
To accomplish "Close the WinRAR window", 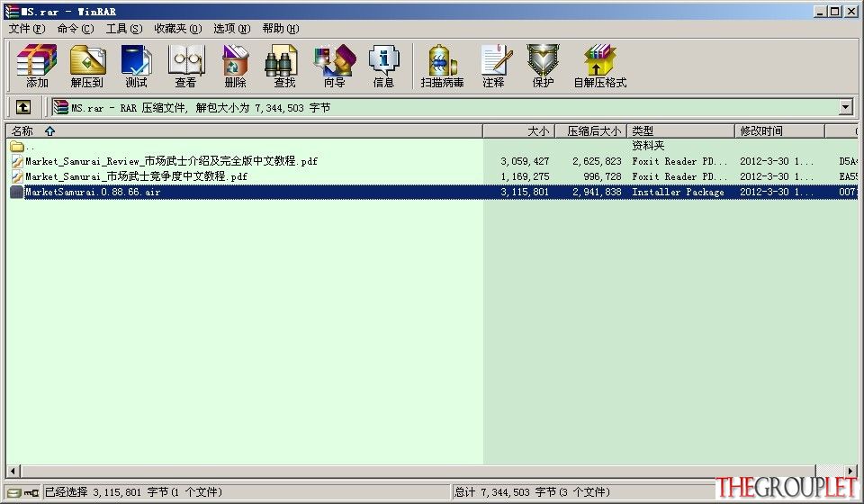I will tap(850, 11).
